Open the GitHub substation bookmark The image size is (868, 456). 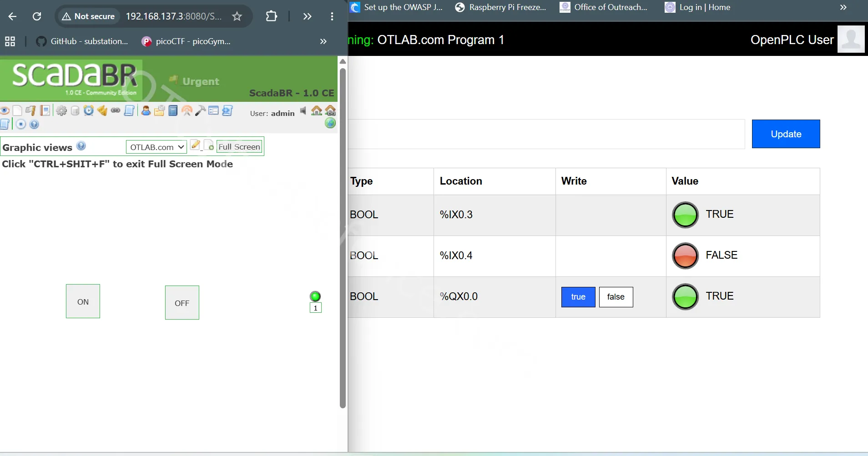[82, 41]
